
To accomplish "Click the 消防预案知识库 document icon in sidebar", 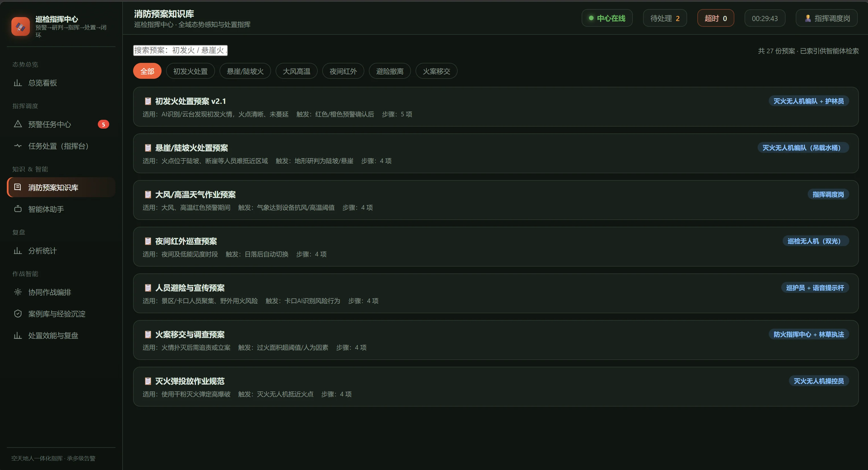I will coord(18,187).
